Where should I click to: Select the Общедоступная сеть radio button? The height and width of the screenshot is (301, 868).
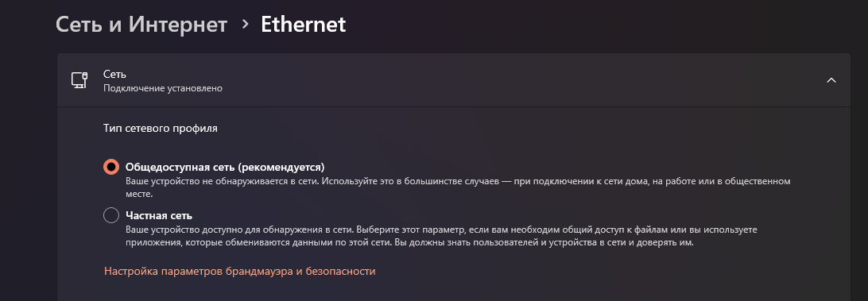[111, 167]
